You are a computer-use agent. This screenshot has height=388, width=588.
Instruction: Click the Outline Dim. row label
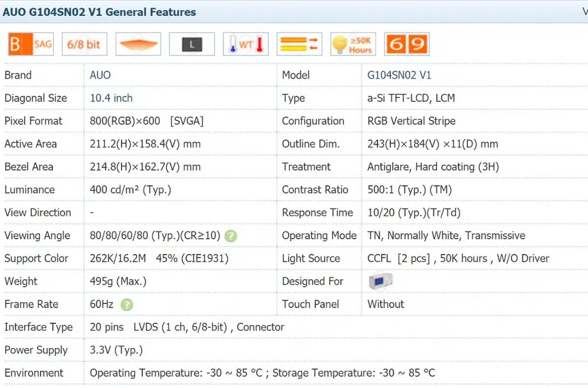click(x=311, y=144)
